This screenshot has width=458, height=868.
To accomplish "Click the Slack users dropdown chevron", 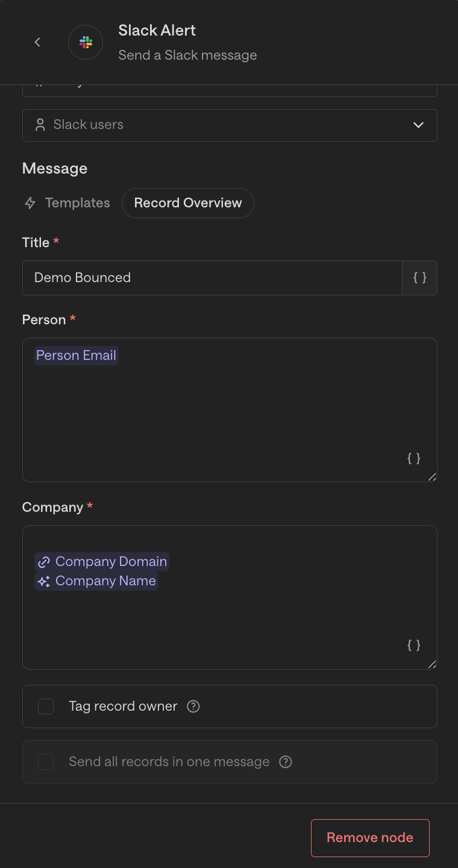I will [418, 125].
